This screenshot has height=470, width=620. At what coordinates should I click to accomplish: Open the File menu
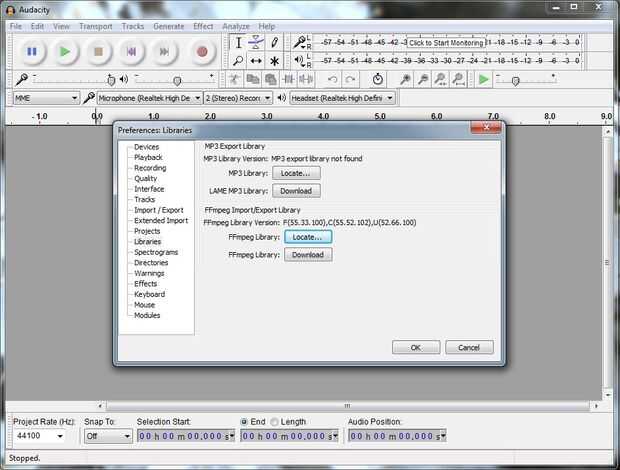pyautogui.click(x=16, y=26)
